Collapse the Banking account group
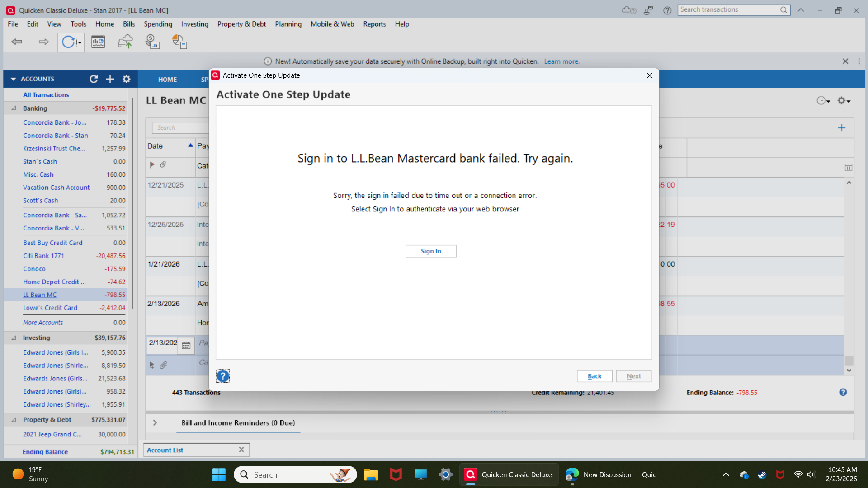The height and width of the screenshot is (488, 868). tap(14, 108)
